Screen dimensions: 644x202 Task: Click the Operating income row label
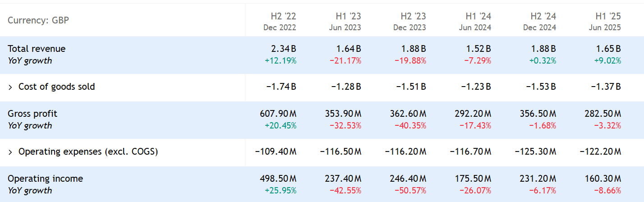click(x=46, y=179)
